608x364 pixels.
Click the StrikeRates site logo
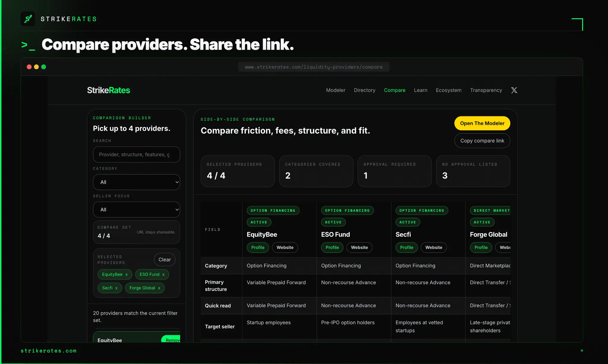(108, 90)
